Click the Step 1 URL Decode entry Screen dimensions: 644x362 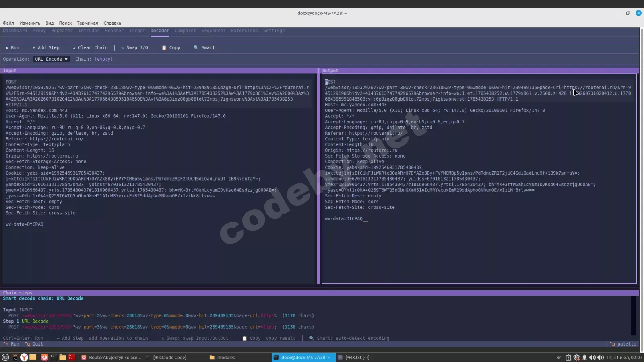(26, 321)
